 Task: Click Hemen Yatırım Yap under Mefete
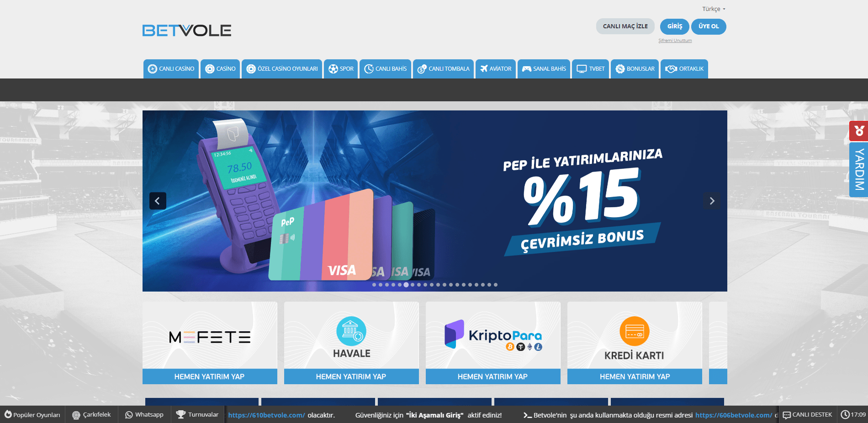(210, 376)
